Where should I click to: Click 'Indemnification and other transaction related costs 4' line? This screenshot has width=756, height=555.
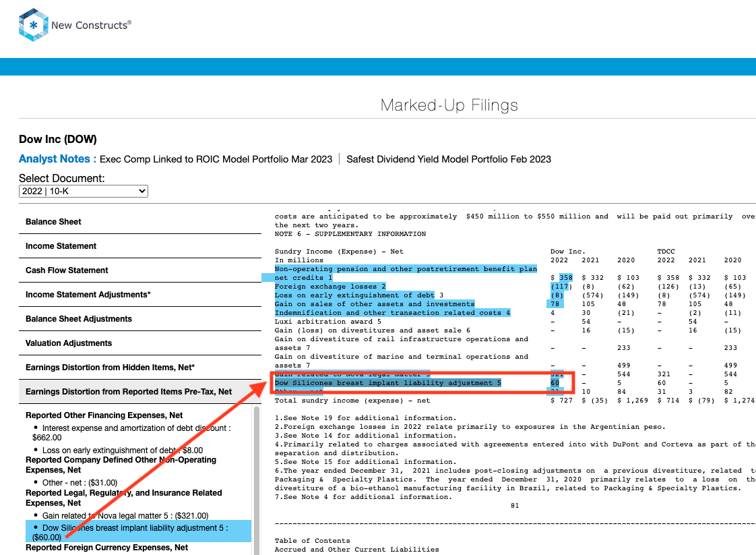[x=392, y=313]
